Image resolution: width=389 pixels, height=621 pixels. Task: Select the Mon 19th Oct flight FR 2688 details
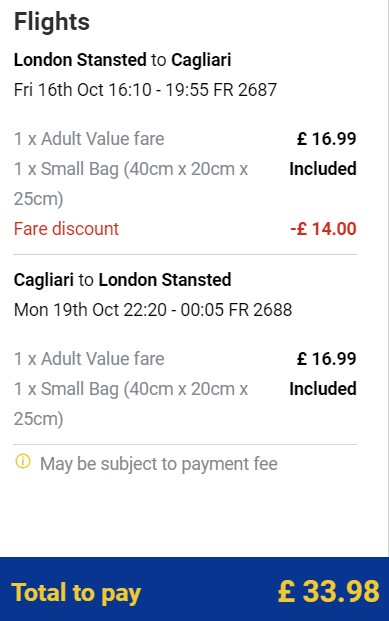[153, 310]
